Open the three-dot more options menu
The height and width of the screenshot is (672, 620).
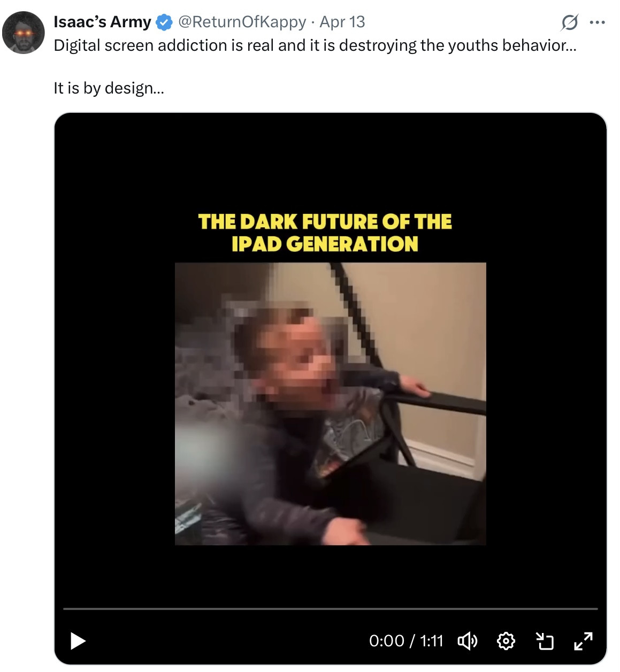597,22
